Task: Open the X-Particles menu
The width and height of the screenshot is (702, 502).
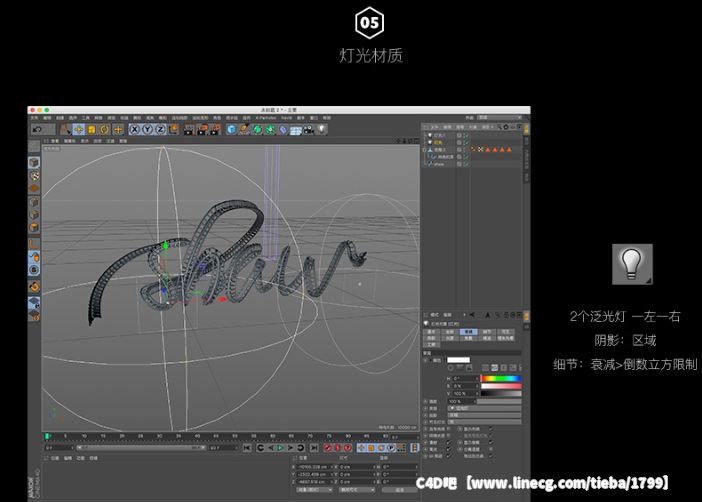Action: 266,118
